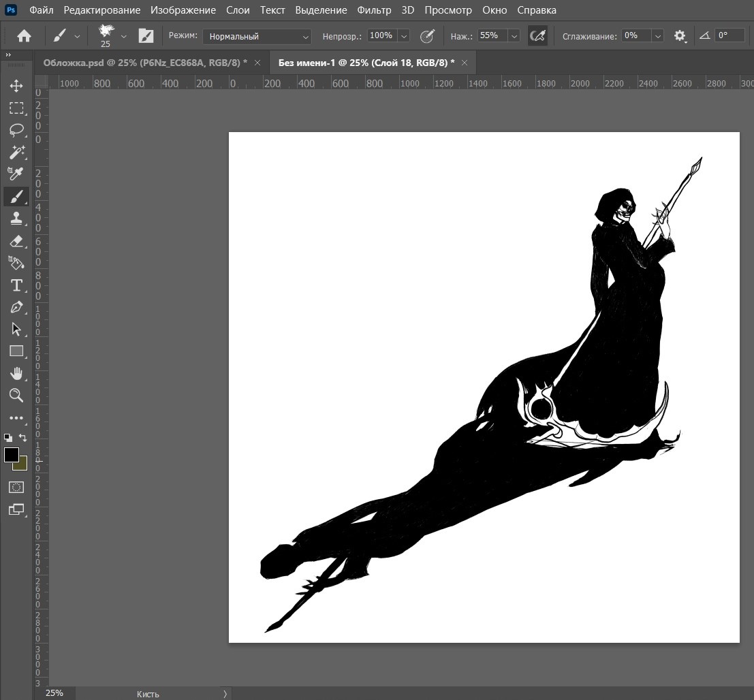
Task: Click the Home screen button
Action: click(x=24, y=36)
